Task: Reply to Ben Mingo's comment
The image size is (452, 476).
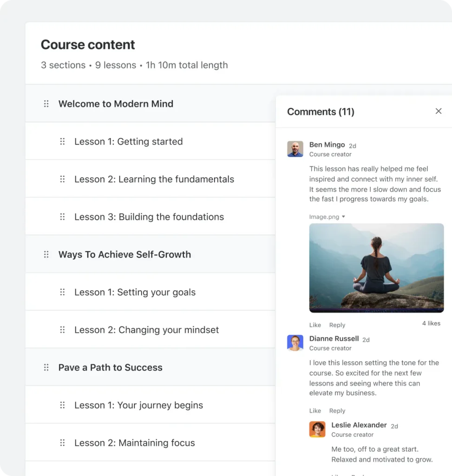Action: click(x=337, y=325)
